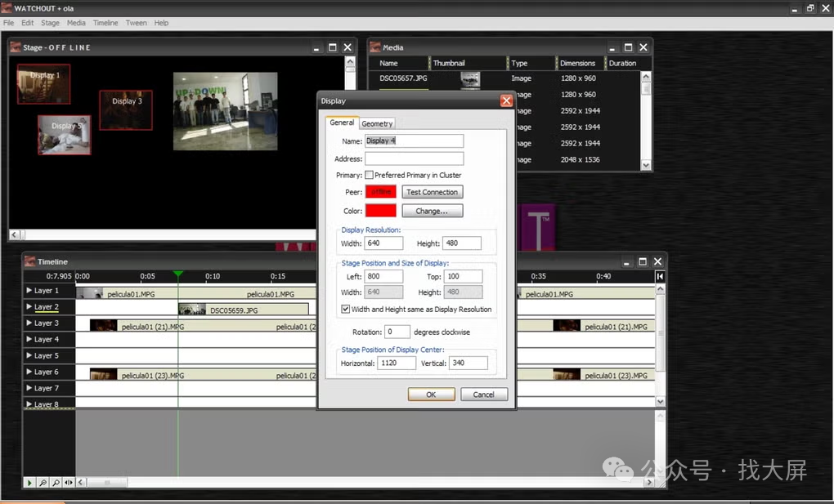The width and height of the screenshot is (834, 504).
Task: Select the Display 3 rectangle on Stage
Action: pos(126,110)
